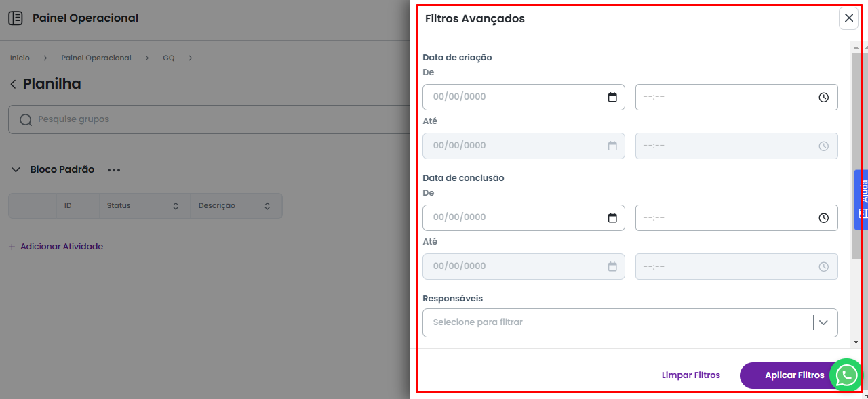Go back using arrow beside Planilha
Image resolution: width=868 pixels, height=399 pixels.
(x=13, y=84)
